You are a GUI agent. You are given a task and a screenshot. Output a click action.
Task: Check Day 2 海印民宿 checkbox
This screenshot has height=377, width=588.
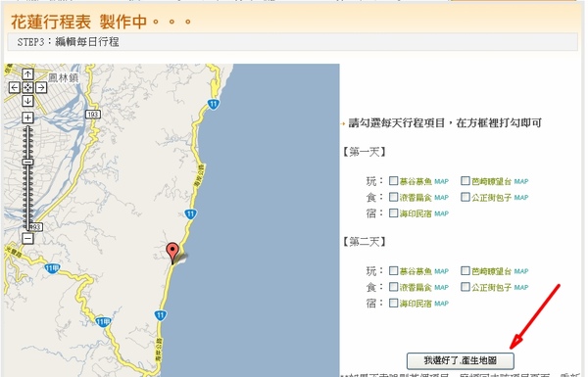point(393,303)
